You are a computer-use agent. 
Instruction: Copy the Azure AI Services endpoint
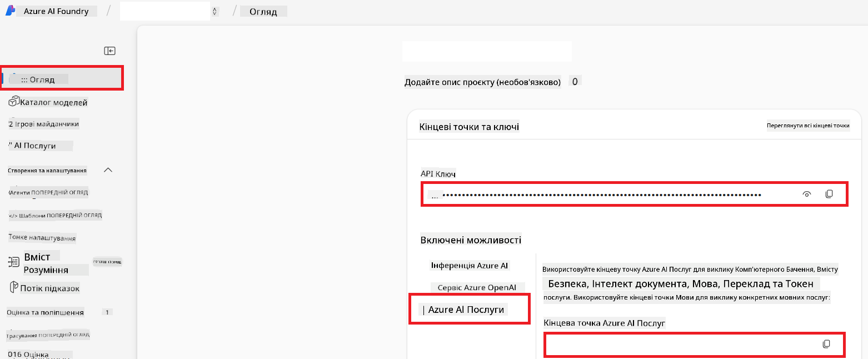point(826,344)
